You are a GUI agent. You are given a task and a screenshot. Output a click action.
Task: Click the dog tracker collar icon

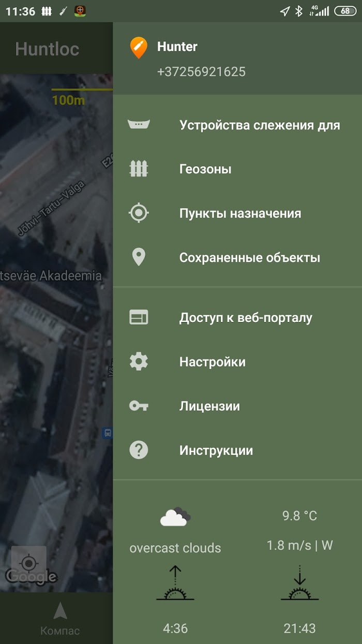pyautogui.click(x=139, y=124)
